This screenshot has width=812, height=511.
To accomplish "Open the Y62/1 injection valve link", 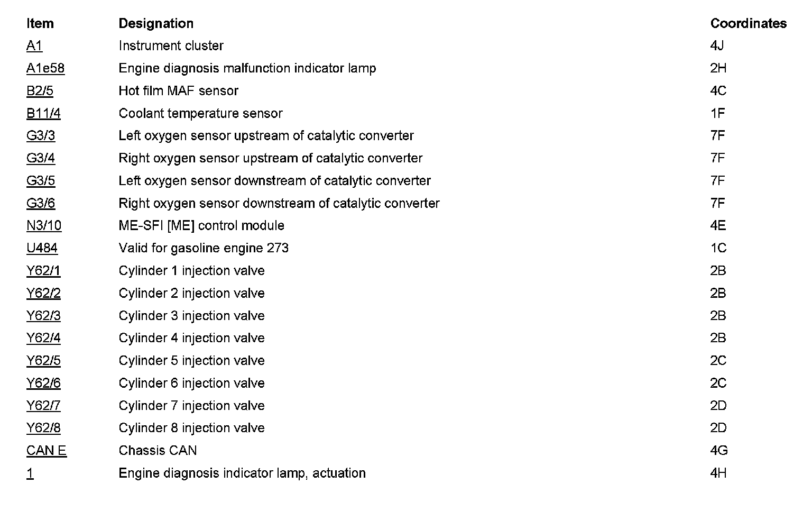I will pyautogui.click(x=43, y=271).
